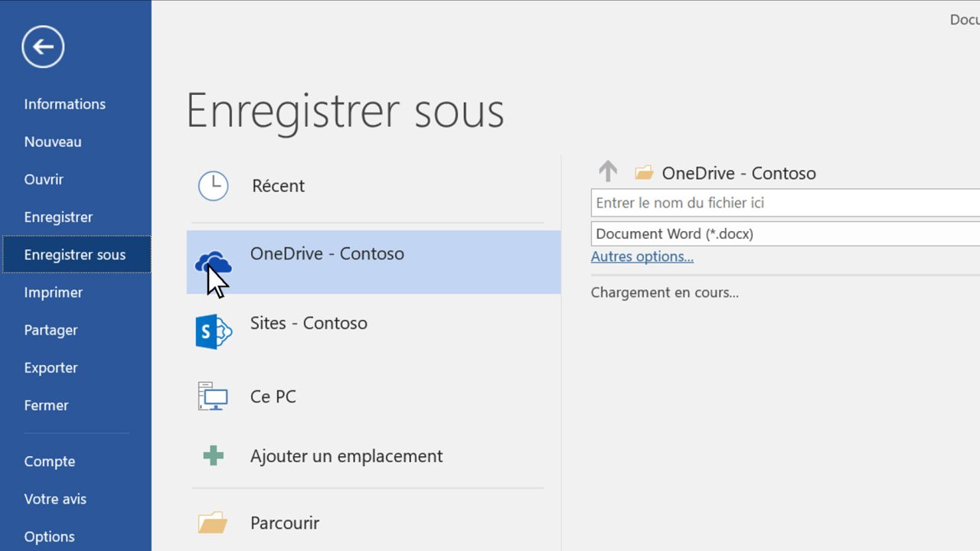Select the Récent clock icon
Image resolution: width=980 pixels, height=551 pixels.
(x=213, y=185)
